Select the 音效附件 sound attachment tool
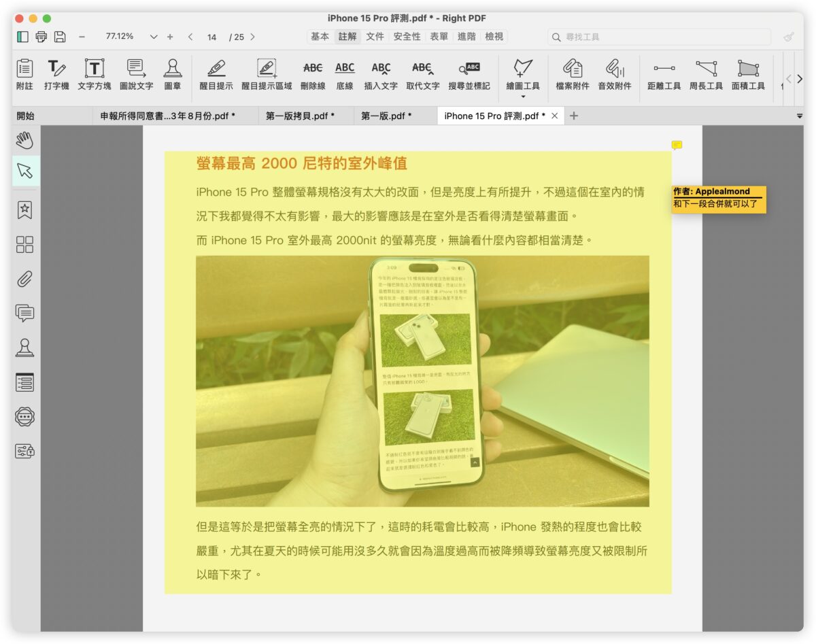This screenshot has width=816, height=644. coord(615,74)
